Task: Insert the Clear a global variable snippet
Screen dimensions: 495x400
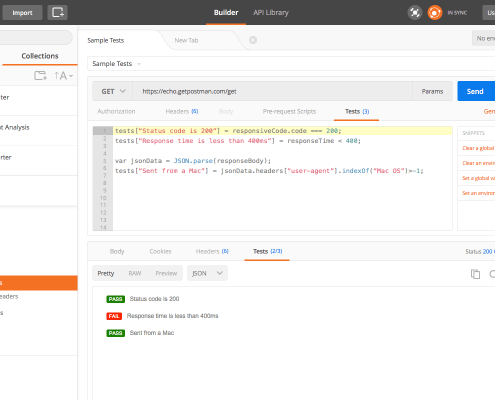Action: pos(478,148)
